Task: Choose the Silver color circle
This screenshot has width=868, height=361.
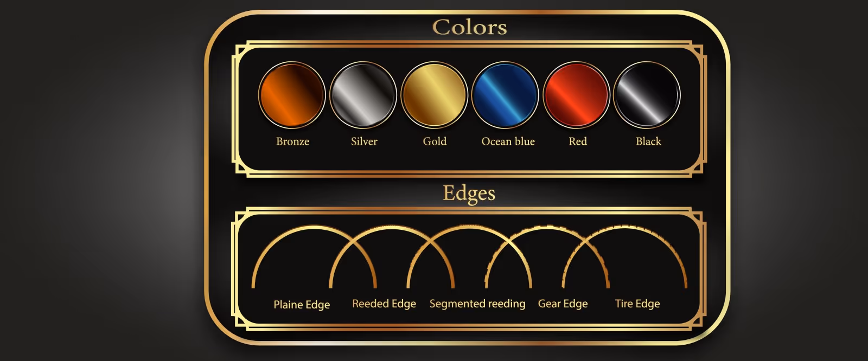Action: tap(363, 95)
